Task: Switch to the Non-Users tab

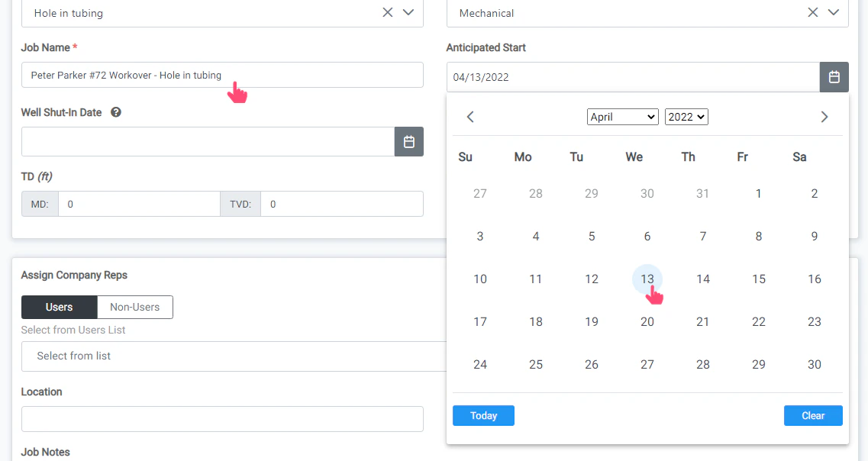Action: point(134,307)
